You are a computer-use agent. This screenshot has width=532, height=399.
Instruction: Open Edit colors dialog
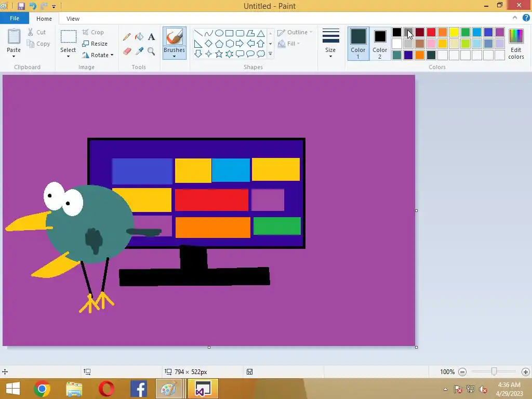[516, 44]
